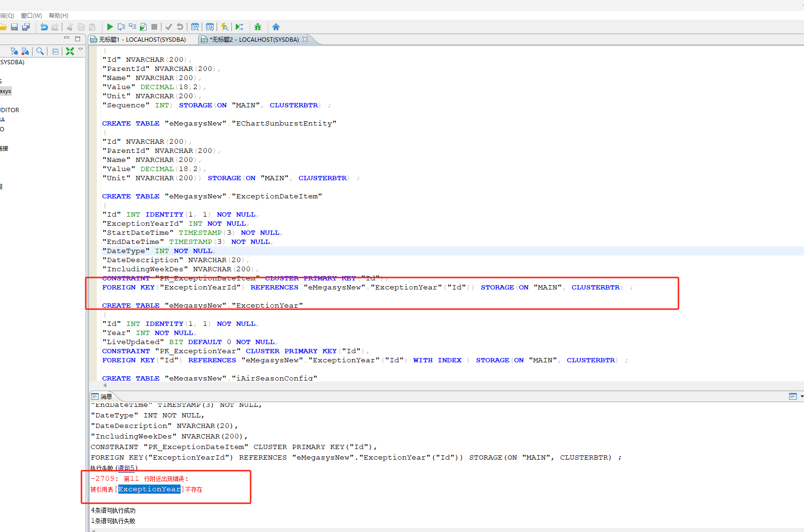Click the green arrow shuffle toolbar icon
This screenshot has width=804, height=532.
(240, 27)
